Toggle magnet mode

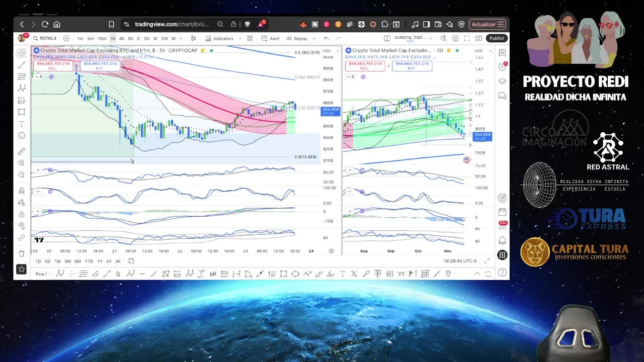click(22, 191)
